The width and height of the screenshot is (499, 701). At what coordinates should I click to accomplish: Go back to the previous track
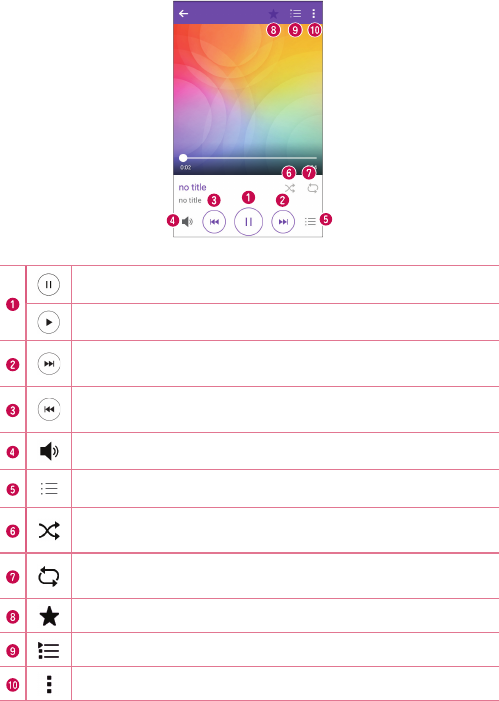click(x=214, y=221)
